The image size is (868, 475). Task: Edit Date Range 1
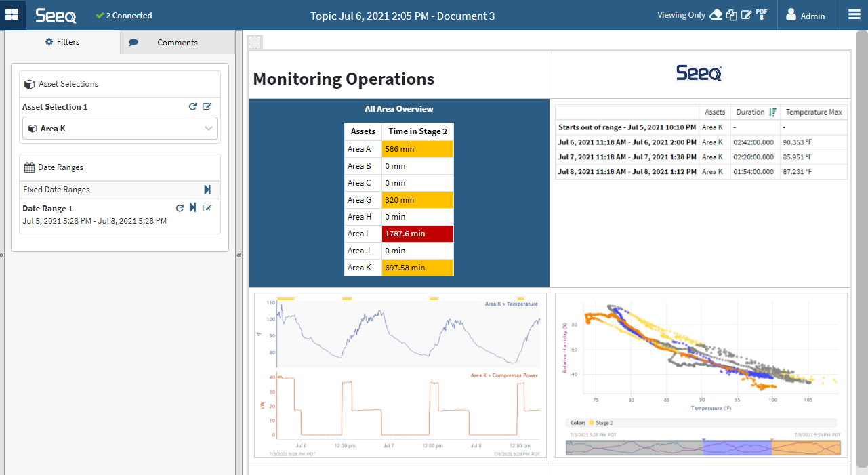click(x=207, y=208)
